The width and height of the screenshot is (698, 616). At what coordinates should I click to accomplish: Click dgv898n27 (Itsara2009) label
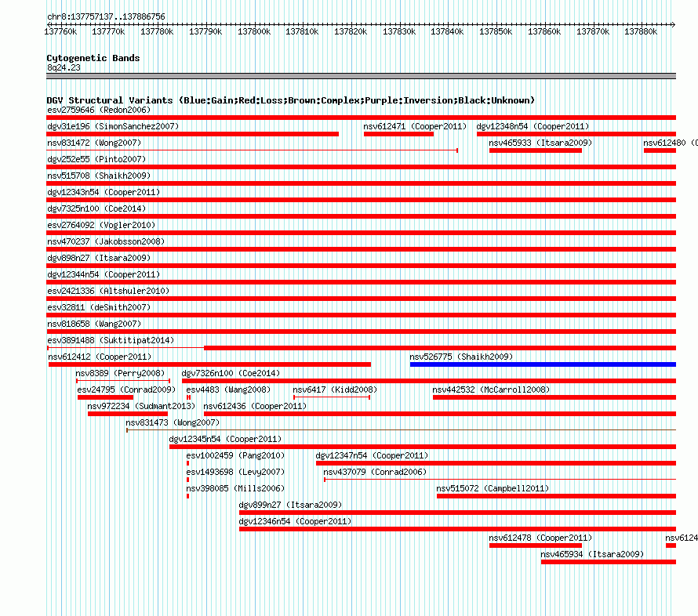[x=99, y=258]
